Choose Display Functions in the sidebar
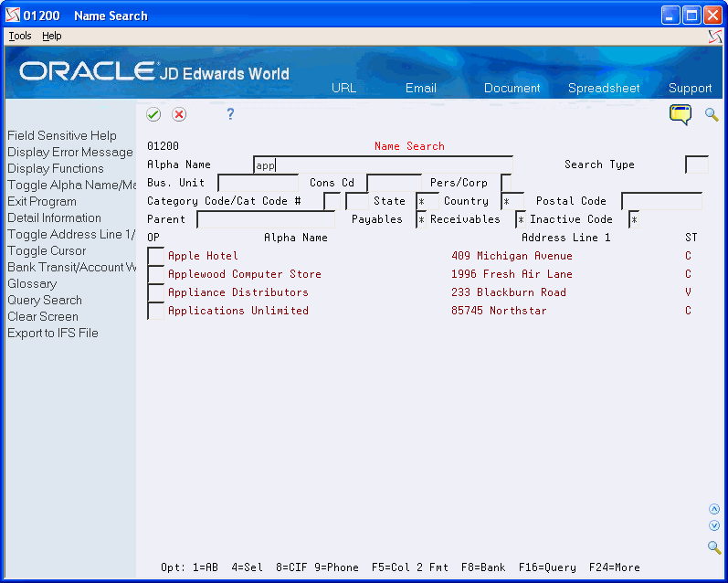Screen dimensions: 728x583 click(55, 168)
